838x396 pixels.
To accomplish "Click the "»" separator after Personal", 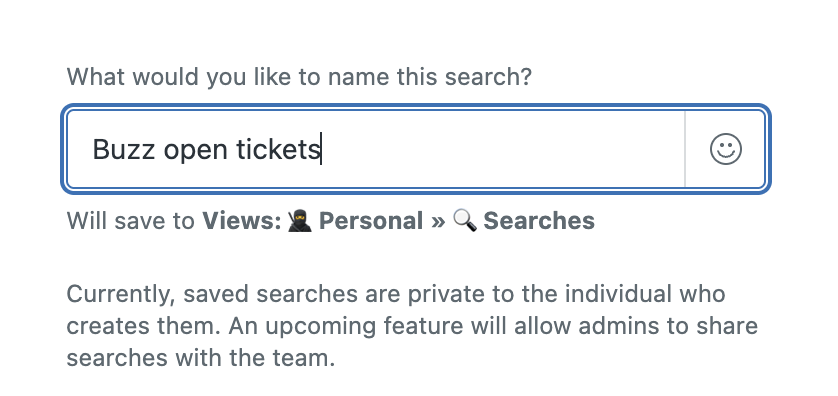I will (438, 222).
